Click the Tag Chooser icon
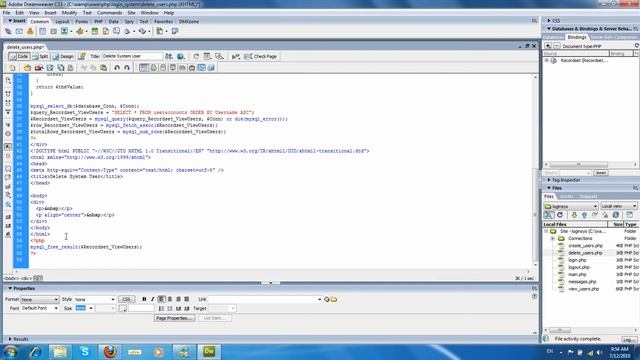The width and height of the screenshot is (640, 360). pyautogui.click(x=175, y=31)
